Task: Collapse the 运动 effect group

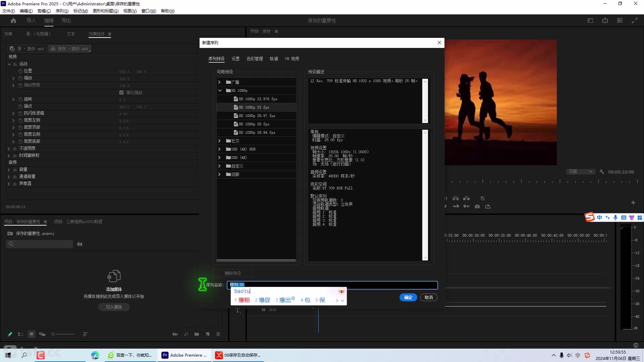Action: pos(9,64)
